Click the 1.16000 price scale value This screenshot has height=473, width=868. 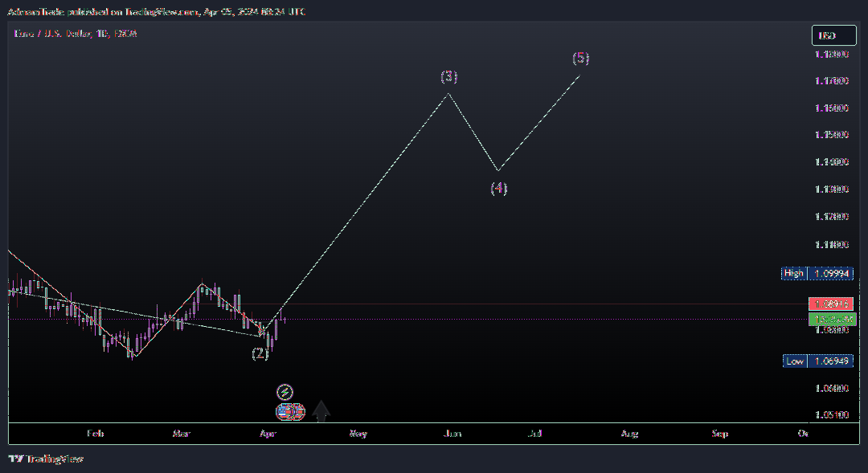tap(832, 108)
